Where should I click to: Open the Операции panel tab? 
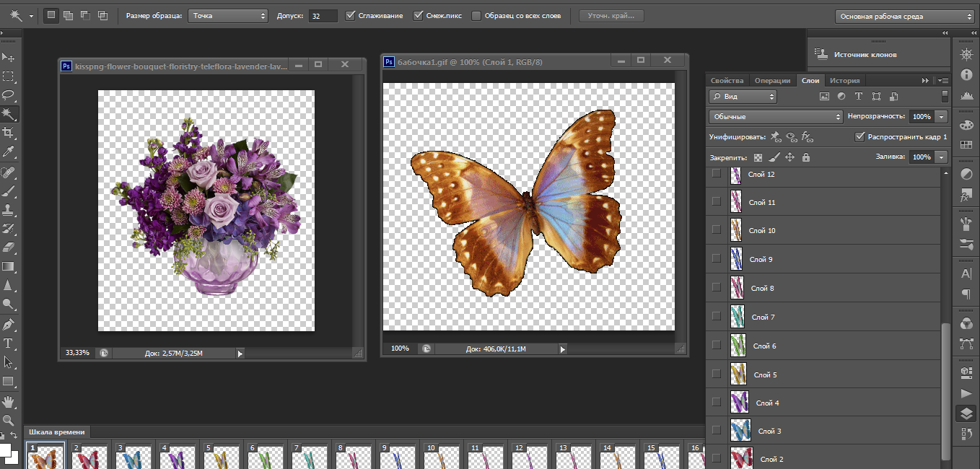coord(772,81)
